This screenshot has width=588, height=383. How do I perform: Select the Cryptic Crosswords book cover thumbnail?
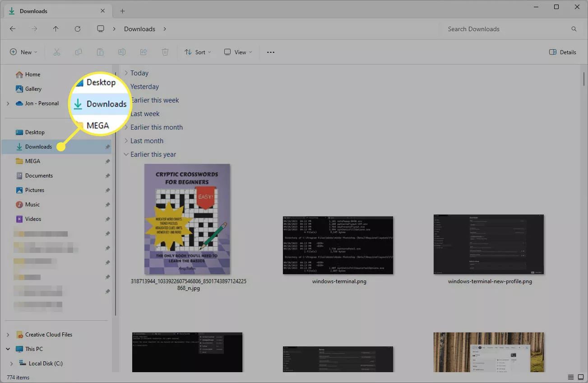click(187, 219)
